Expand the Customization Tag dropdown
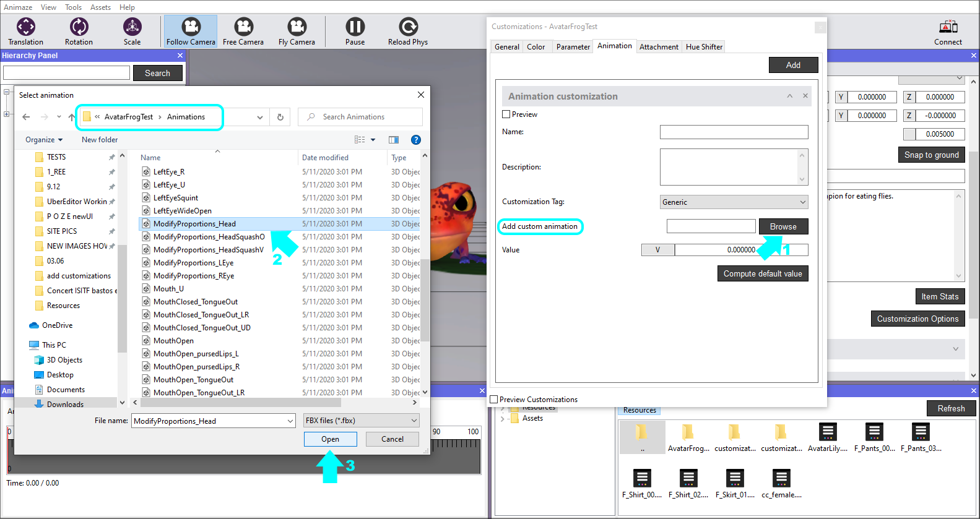 coord(734,202)
